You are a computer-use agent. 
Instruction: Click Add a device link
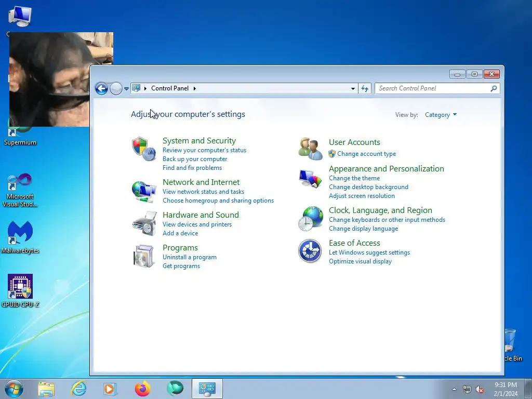pos(180,233)
